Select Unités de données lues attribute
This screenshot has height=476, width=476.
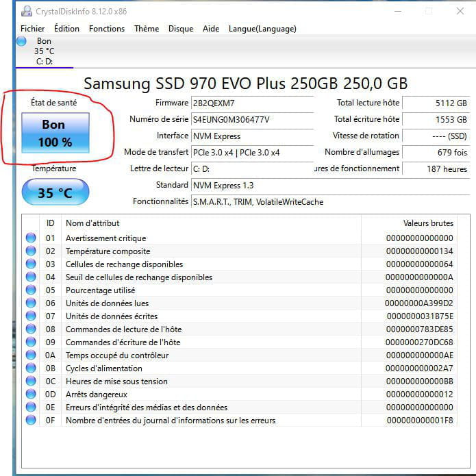(107, 303)
